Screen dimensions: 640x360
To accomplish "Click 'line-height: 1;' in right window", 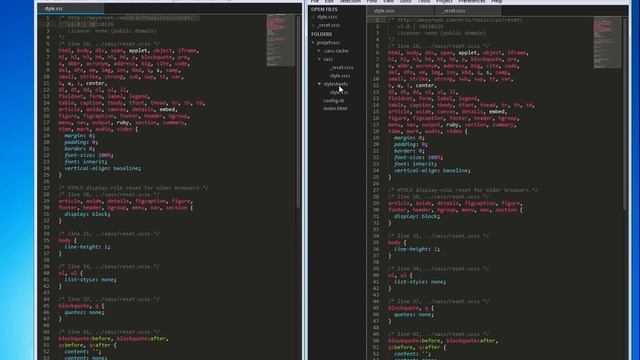I will pyautogui.click(x=417, y=249).
